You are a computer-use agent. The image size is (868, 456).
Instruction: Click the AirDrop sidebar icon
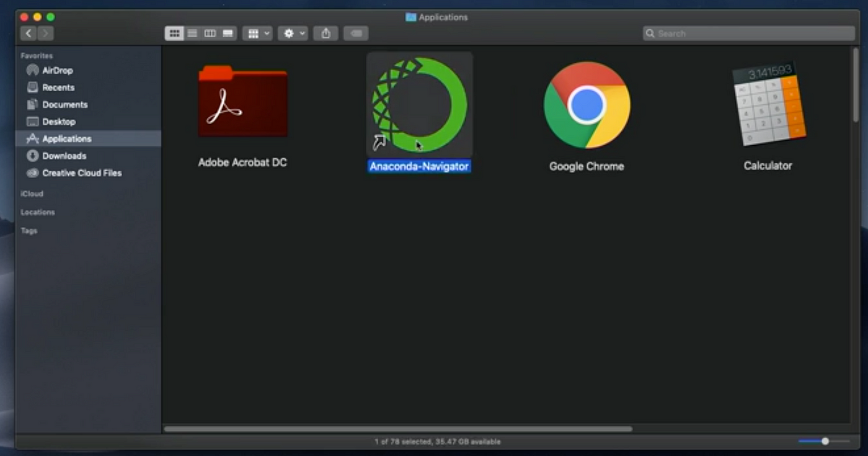point(32,70)
